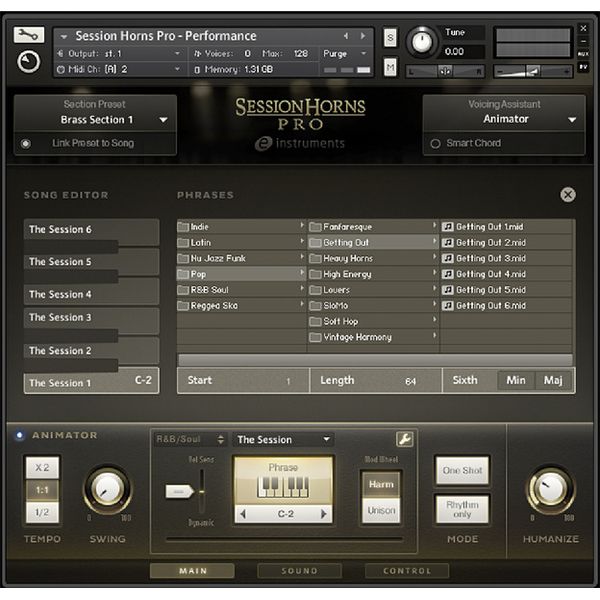
Task: Select Getting Out 3.mid file
Action: (507, 258)
